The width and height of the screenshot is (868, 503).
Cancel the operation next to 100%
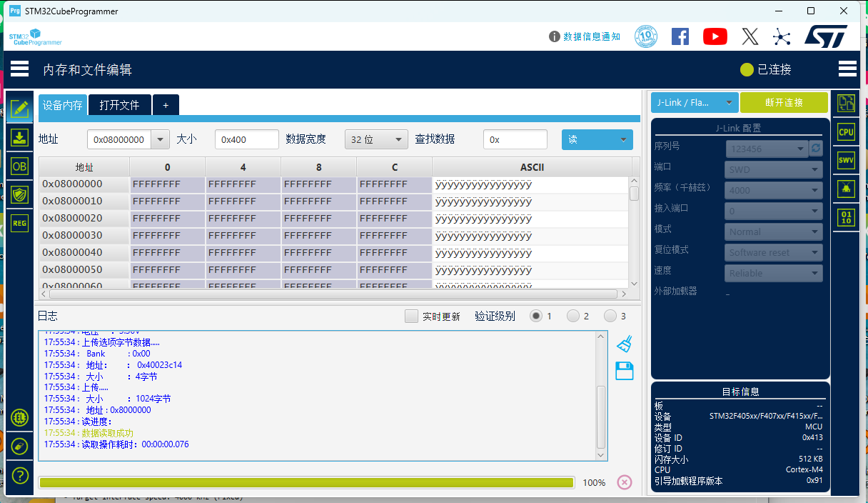click(x=625, y=482)
